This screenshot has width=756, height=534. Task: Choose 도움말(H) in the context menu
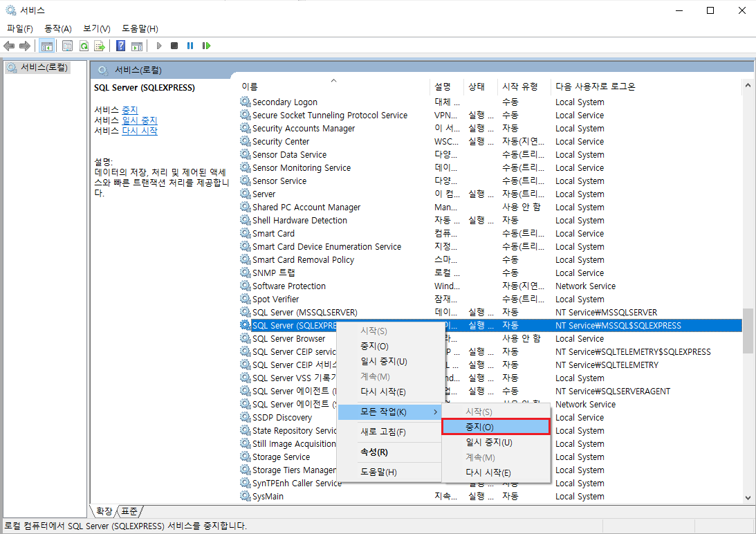pos(389,472)
